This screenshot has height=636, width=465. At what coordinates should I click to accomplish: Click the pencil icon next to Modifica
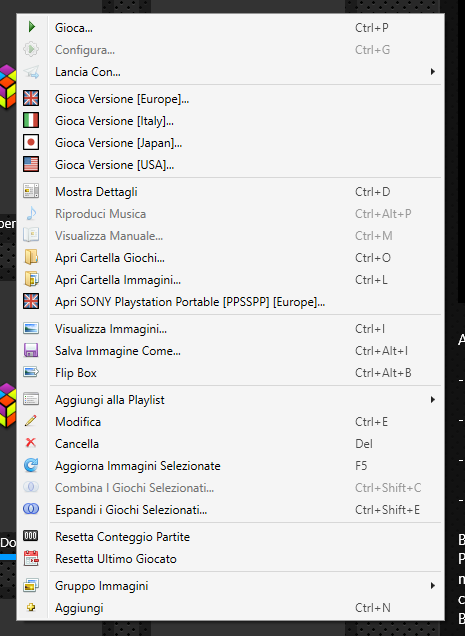(31, 421)
